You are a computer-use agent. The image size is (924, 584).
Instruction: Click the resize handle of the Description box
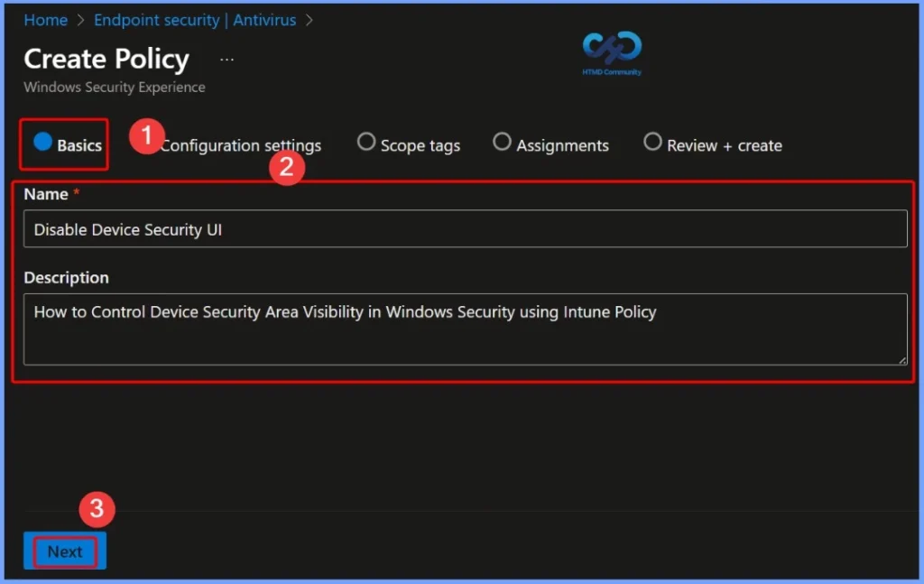pos(903,361)
